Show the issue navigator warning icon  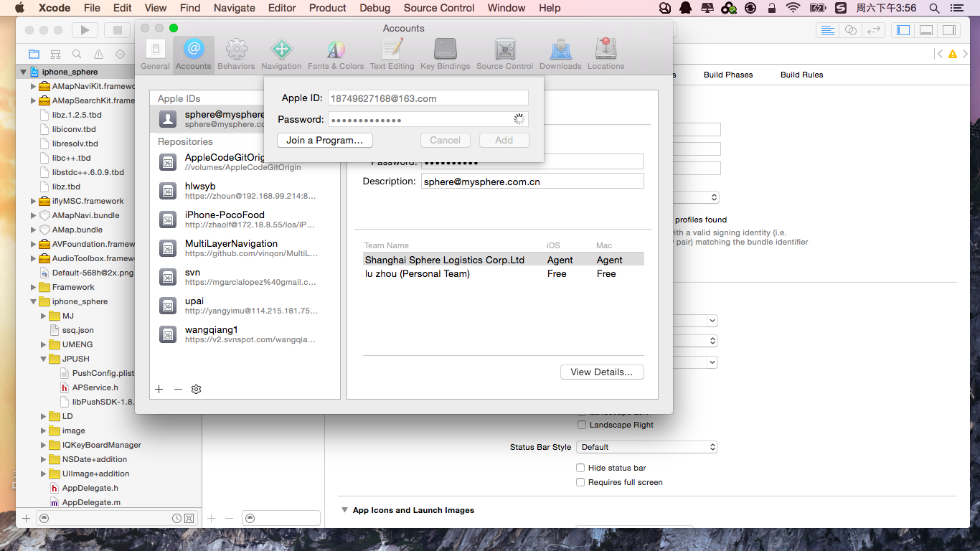[x=98, y=54]
